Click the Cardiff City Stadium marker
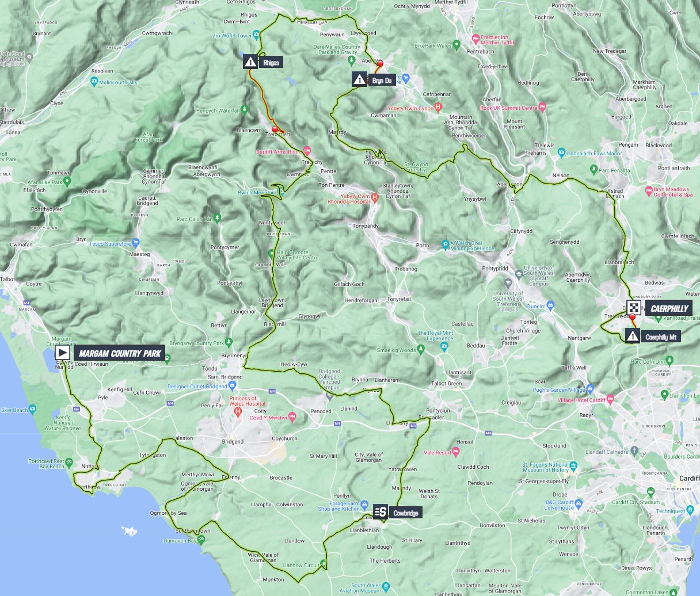The height and width of the screenshot is (596, 700). pos(650,493)
